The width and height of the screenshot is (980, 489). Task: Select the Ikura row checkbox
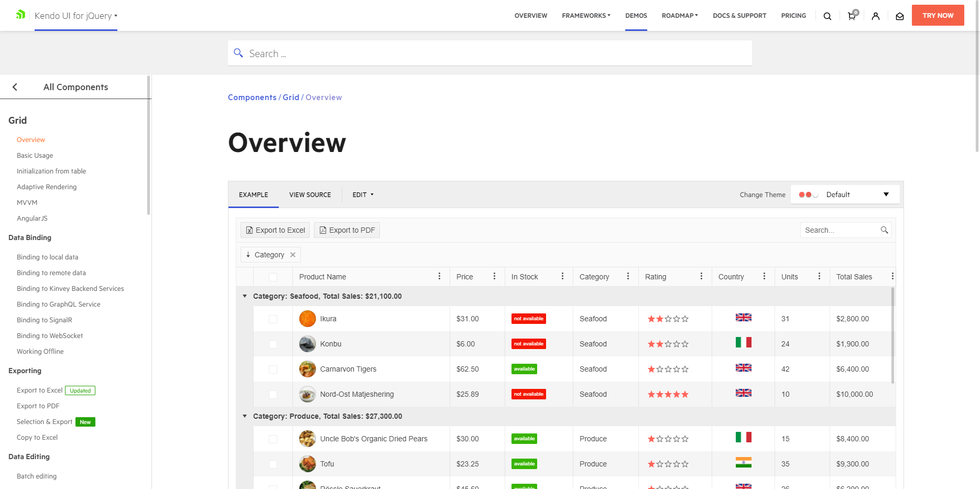tap(273, 319)
